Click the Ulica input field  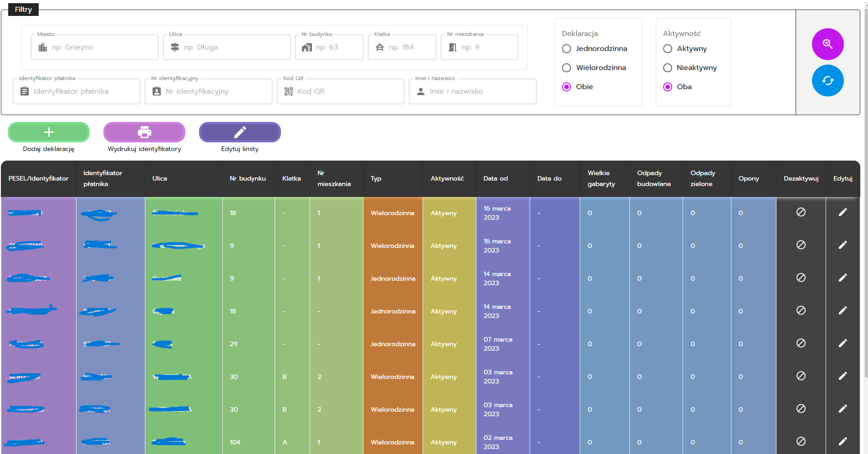[x=227, y=47]
